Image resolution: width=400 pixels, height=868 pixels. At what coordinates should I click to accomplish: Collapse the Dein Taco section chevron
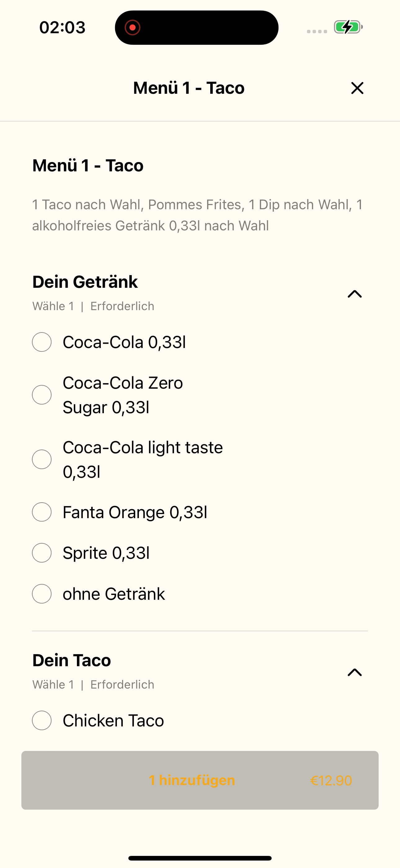(x=354, y=672)
